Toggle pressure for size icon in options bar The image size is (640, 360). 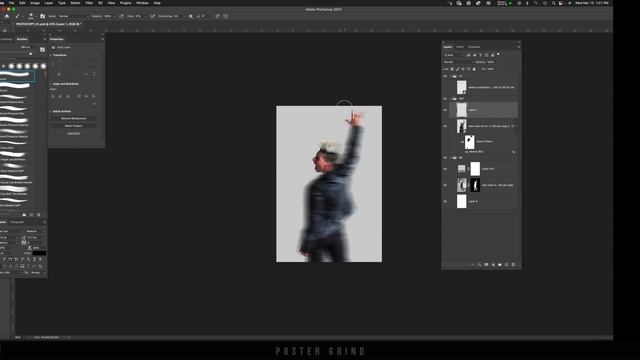[217, 16]
